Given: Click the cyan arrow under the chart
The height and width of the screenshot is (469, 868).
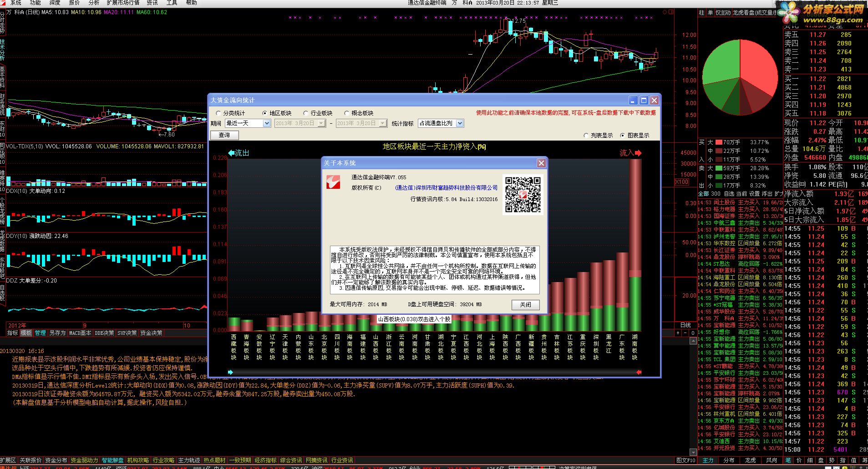Looking at the screenshot, I should 230,372.
